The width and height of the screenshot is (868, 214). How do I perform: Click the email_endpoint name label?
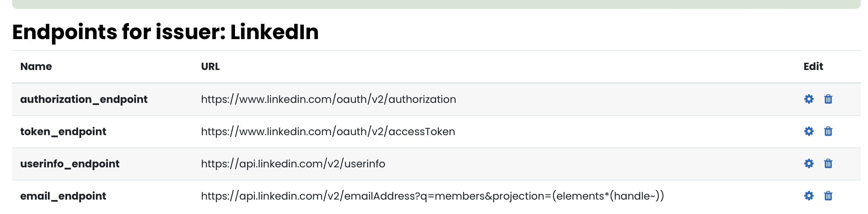pyautogui.click(x=63, y=196)
